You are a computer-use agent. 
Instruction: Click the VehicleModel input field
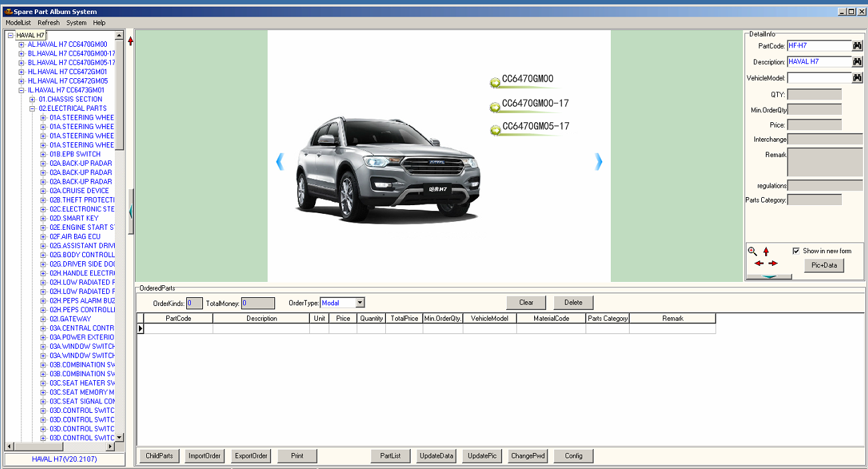tap(819, 78)
